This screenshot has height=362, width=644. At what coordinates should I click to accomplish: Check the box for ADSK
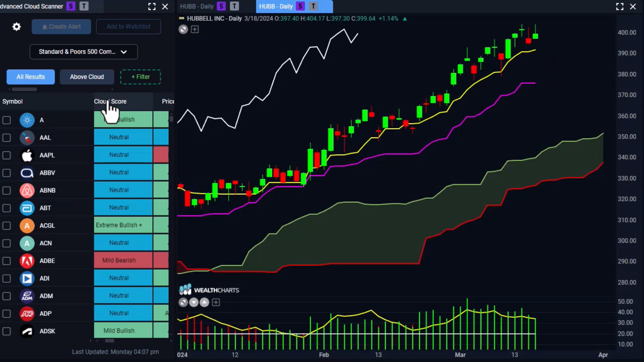click(x=7, y=331)
